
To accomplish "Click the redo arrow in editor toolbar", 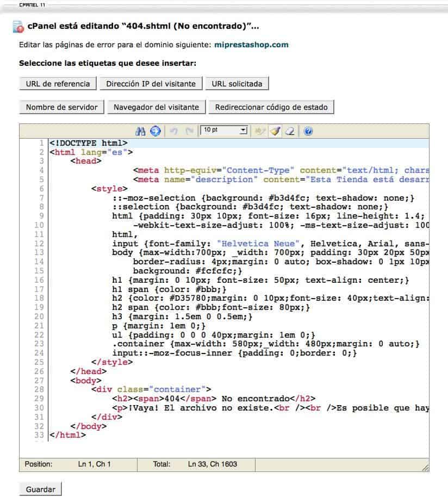I will click(x=190, y=131).
